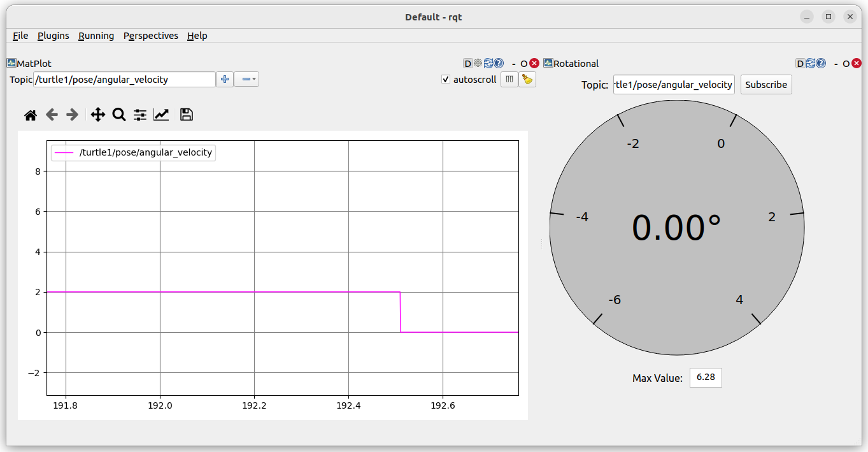Close the Rotational plugin panel
The height and width of the screenshot is (452, 868).
[x=857, y=63]
